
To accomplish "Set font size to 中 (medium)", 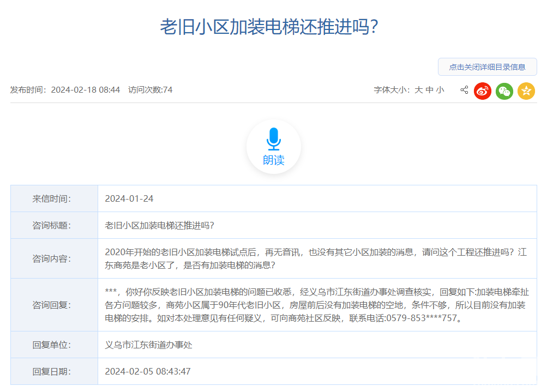I will (429, 90).
